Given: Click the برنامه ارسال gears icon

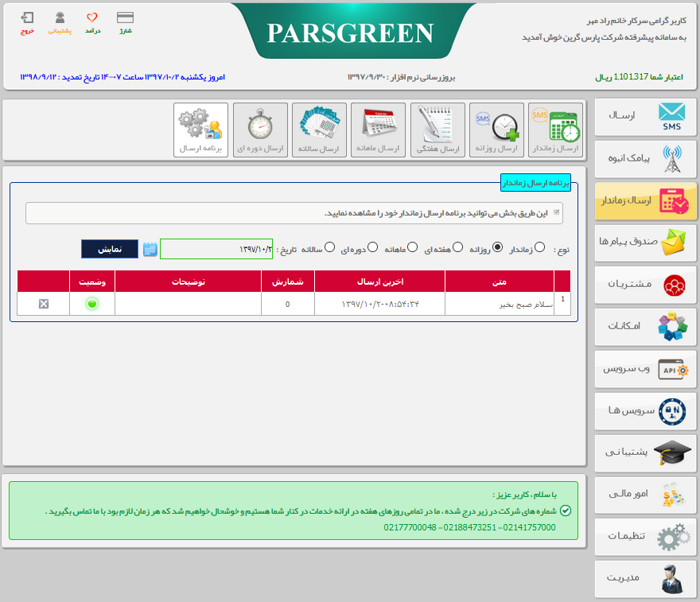Looking at the screenshot, I should click(200, 130).
